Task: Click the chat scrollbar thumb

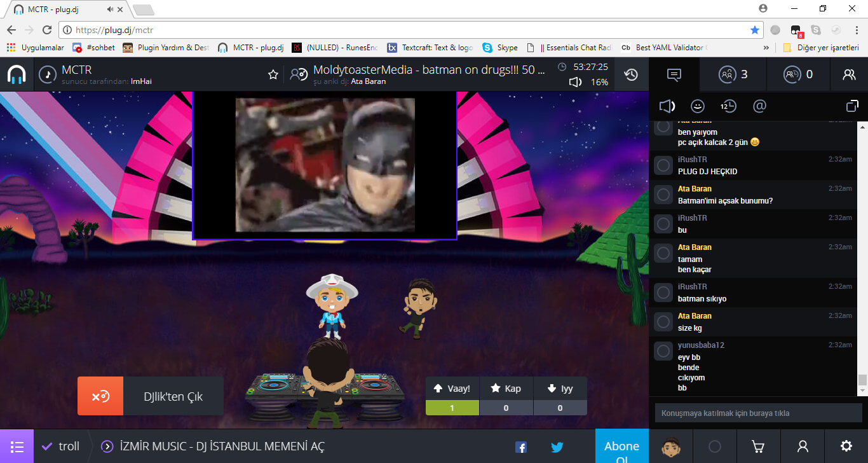Action: point(862,380)
